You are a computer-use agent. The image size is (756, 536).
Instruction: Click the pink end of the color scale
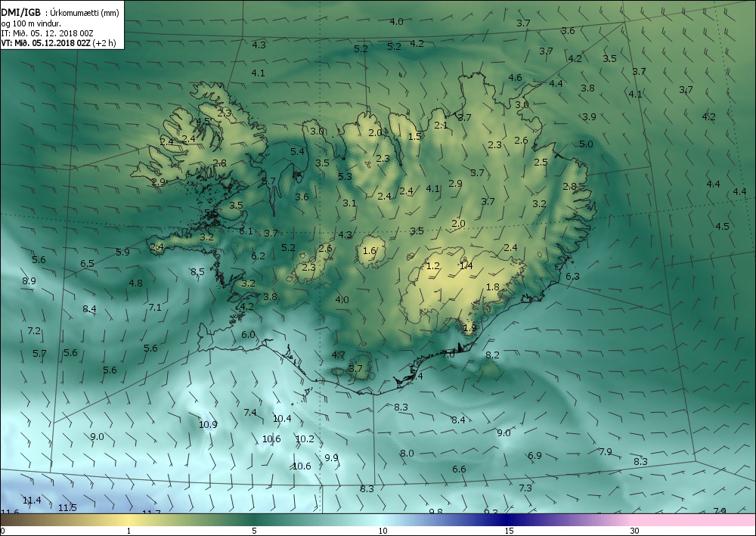tap(694, 520)
